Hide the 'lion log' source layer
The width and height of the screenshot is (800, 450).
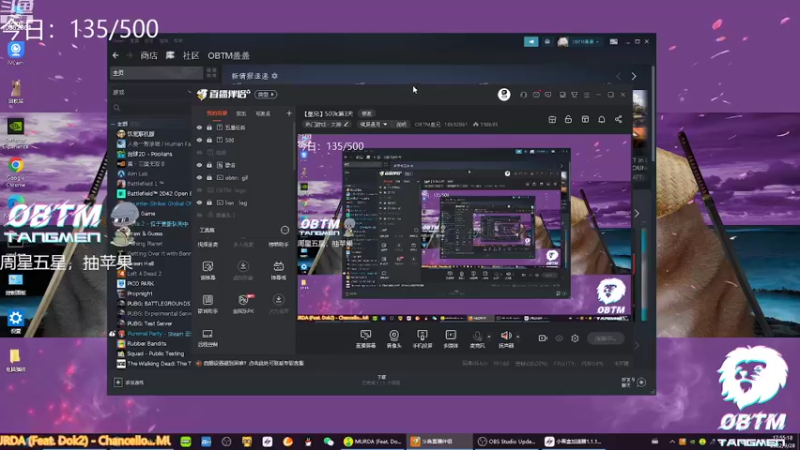[x=199, y=203]
